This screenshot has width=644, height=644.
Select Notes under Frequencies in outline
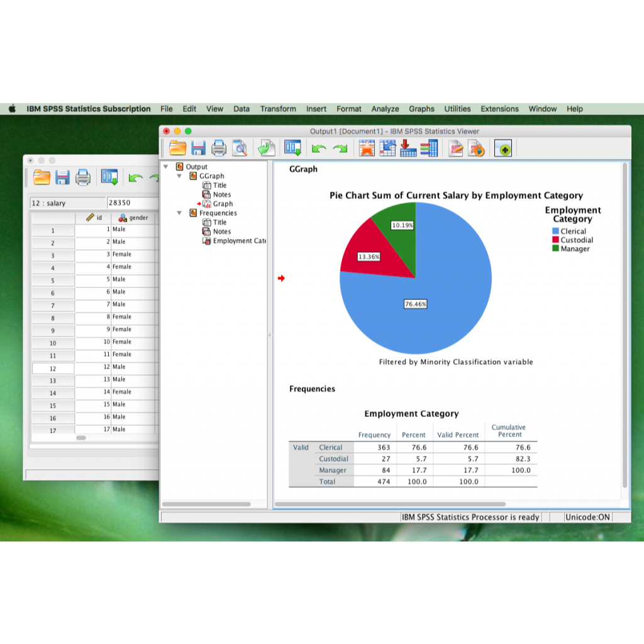pos(221,231)
